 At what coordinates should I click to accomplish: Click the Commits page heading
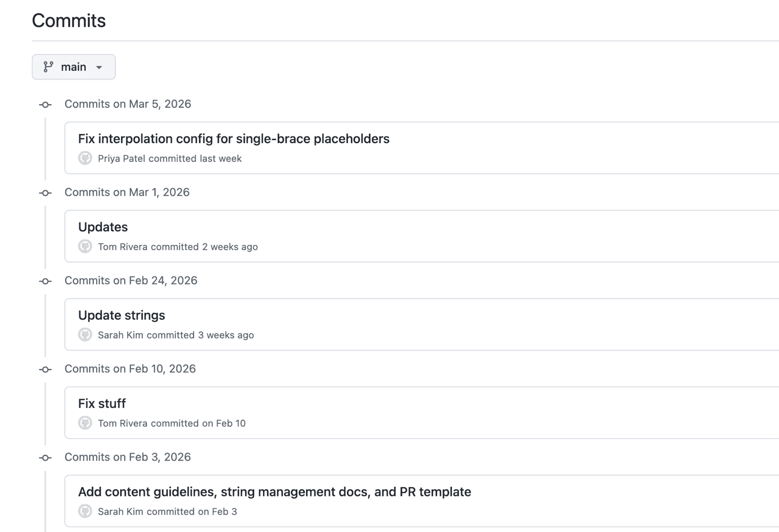[x=68, y=20]
